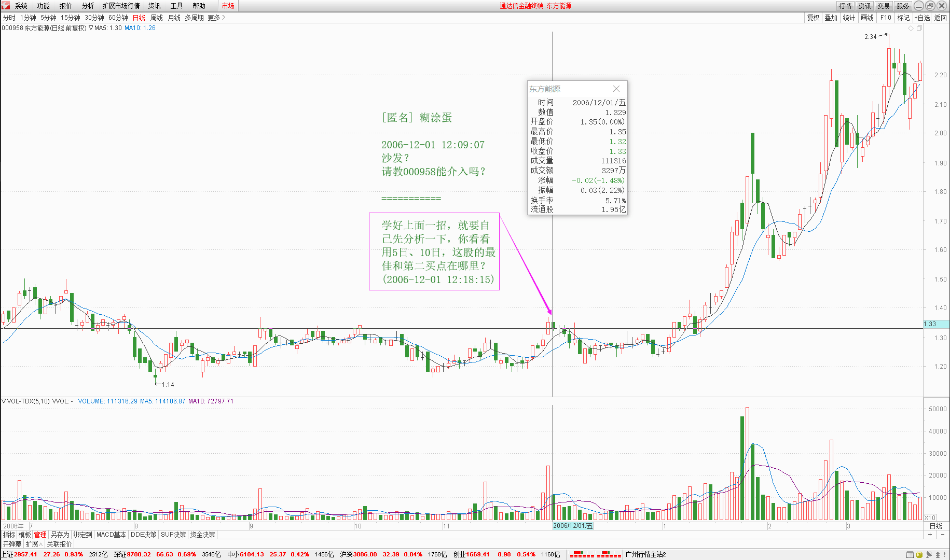Viewport: 950px width, 560px height.
Task: Expand the MA indicator dropdown triangle
Action: click(91, 28)
